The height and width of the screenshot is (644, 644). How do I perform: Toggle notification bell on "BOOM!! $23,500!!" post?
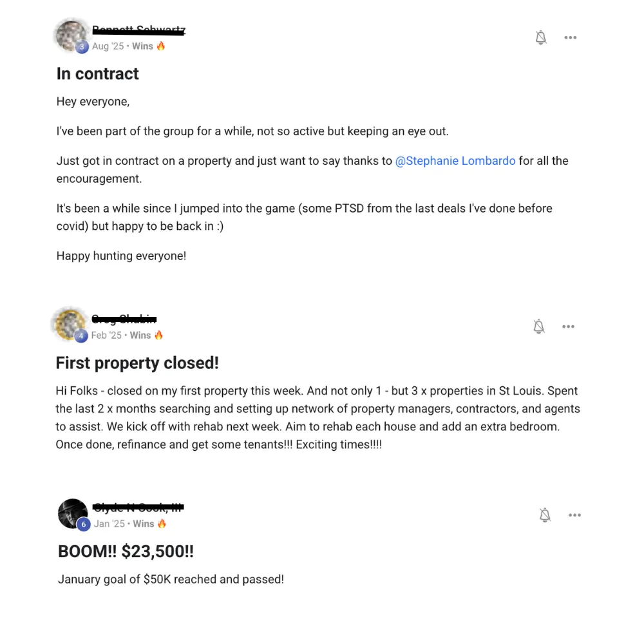pos(545,515)
